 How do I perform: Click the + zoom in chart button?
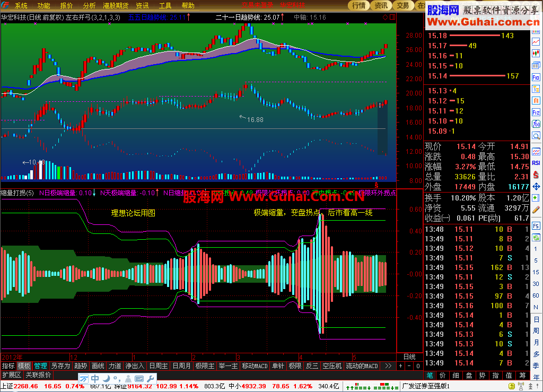(401, 366)
